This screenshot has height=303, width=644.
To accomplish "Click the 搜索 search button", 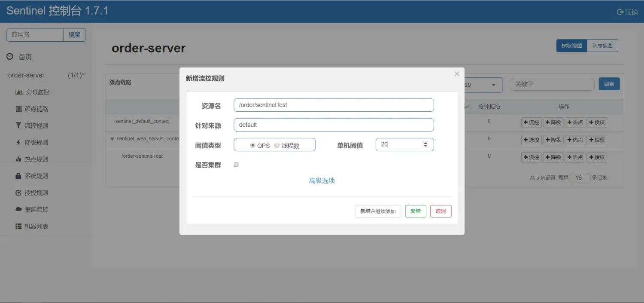I will point(74,35).
